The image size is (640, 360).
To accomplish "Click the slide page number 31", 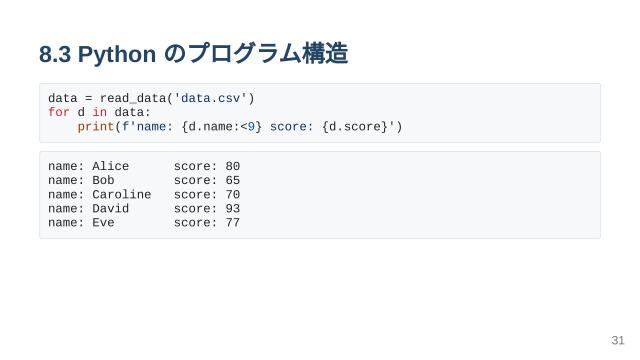I will [618, 340].
